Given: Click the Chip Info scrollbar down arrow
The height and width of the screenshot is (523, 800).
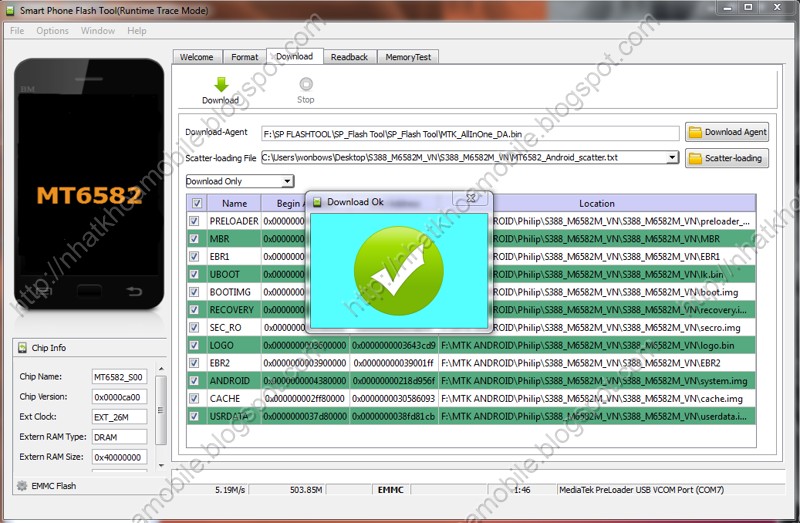Looking at the screenshot, I should tap(161, 465).
